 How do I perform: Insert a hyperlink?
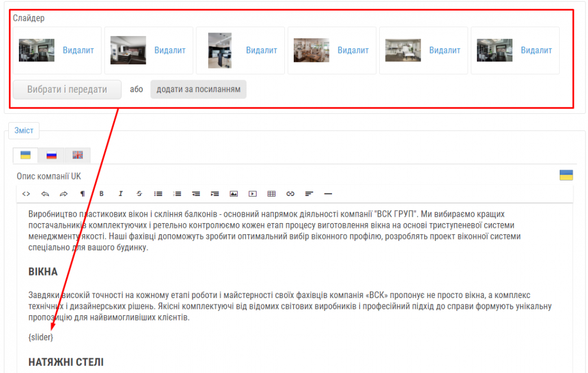coord(290,194)
